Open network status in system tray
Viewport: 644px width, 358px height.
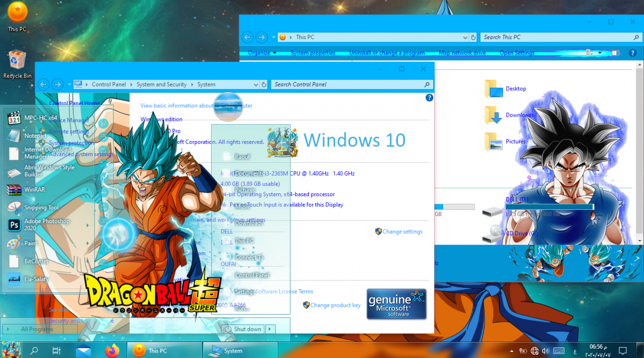[534, 351]
